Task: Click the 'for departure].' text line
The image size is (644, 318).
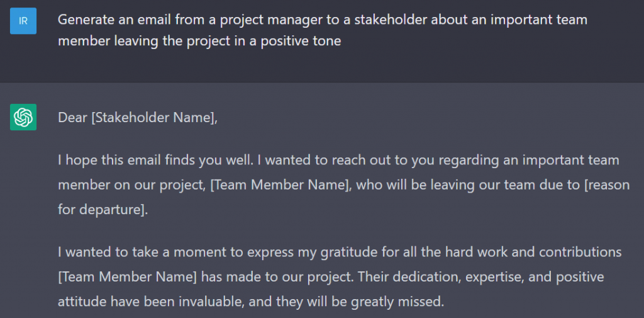Action: 103,210
